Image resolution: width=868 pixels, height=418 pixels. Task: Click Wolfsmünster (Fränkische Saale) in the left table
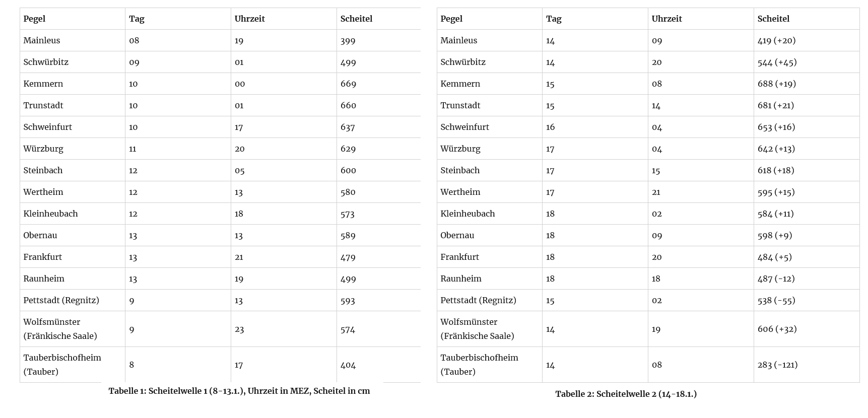(60, 329)
